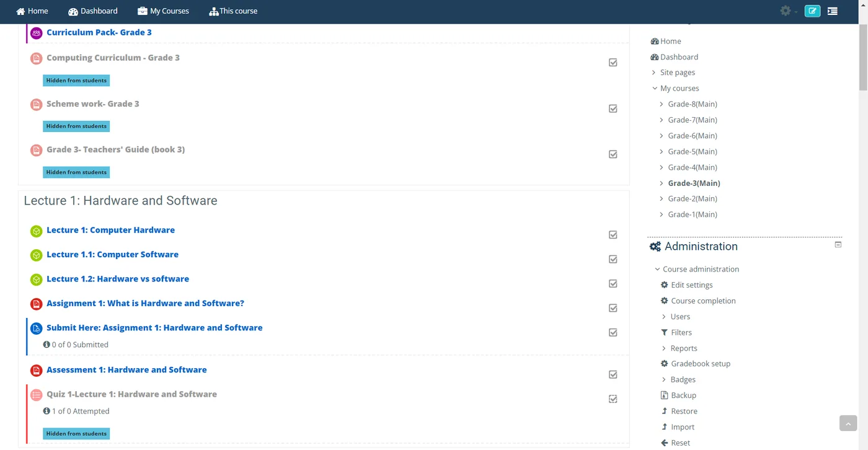The image size is (868, 450).
Task: Toggle editing mode with the teal pencil button
Action: click(812, 11)
